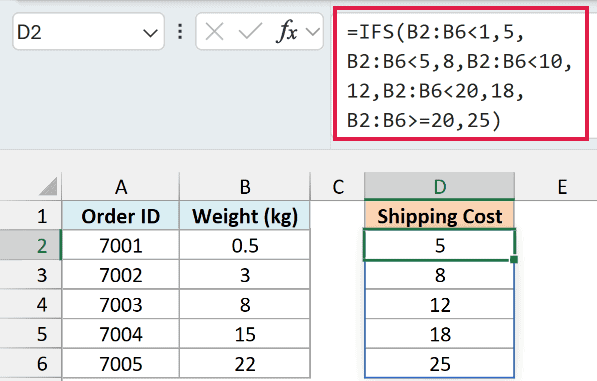Select weight cell with 15

click(x=245, y=334)
